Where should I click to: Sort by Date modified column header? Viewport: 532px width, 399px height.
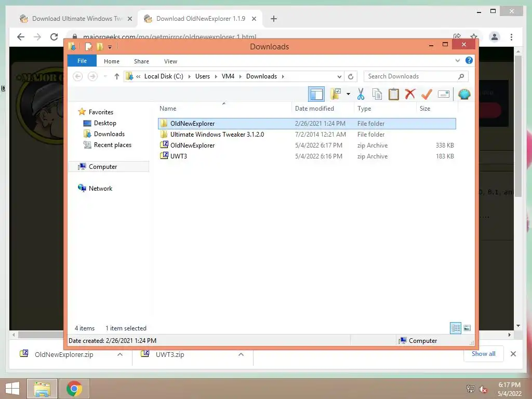[322, 109]
